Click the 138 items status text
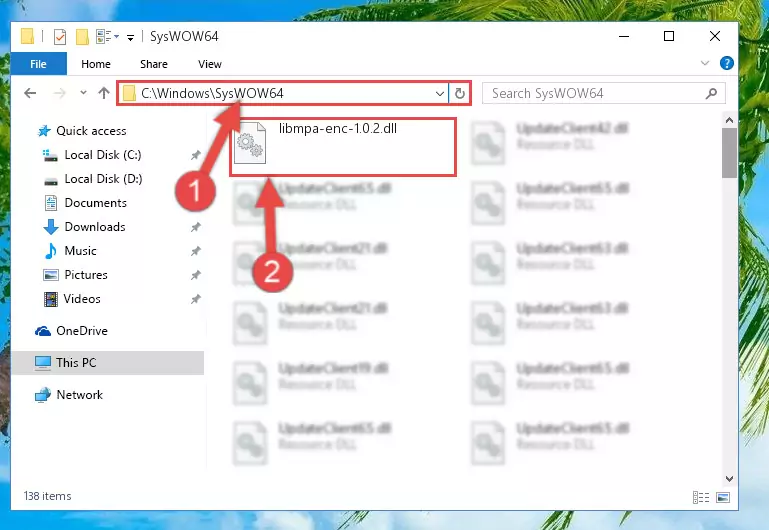Image resolution: width=769 pixels, height=530 pixels. [x=48, y=496]
